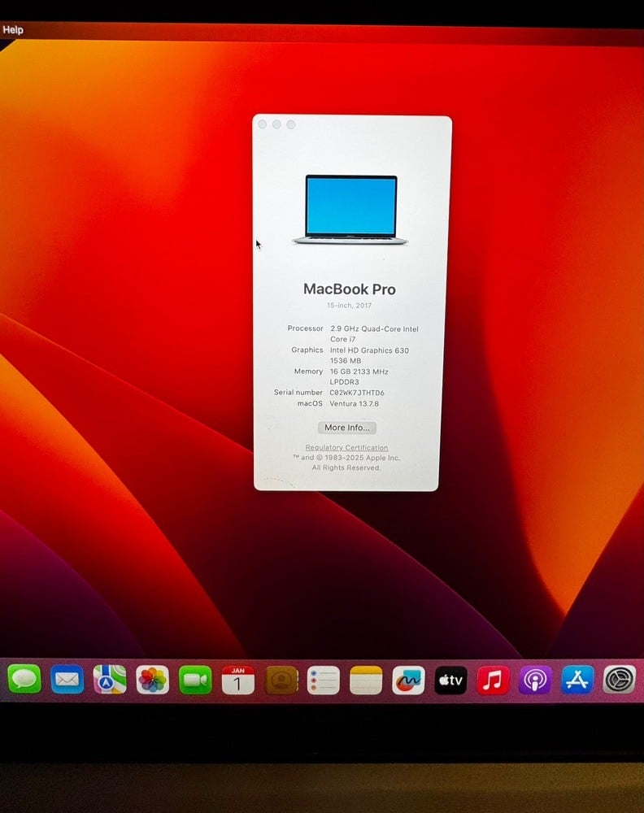Image resolution: width=644 pixels, height=813 pixels.
Task: Launch Music from the Dock
Action: (493, 680)
